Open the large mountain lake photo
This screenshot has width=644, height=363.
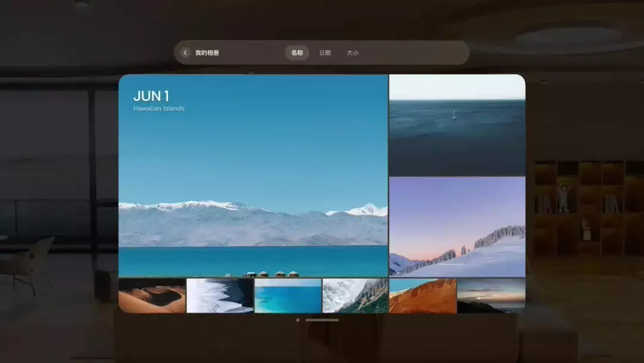(x=253, y=176)
